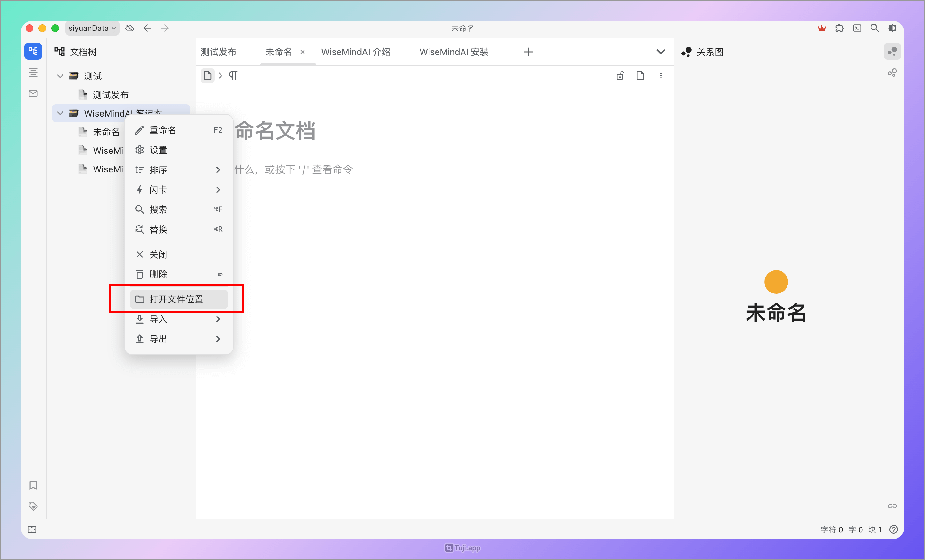Image resolution: width=925 pixels, height=560 pixels.
Task: Create a new tab with the plus button
Action: tap(528, 52)
